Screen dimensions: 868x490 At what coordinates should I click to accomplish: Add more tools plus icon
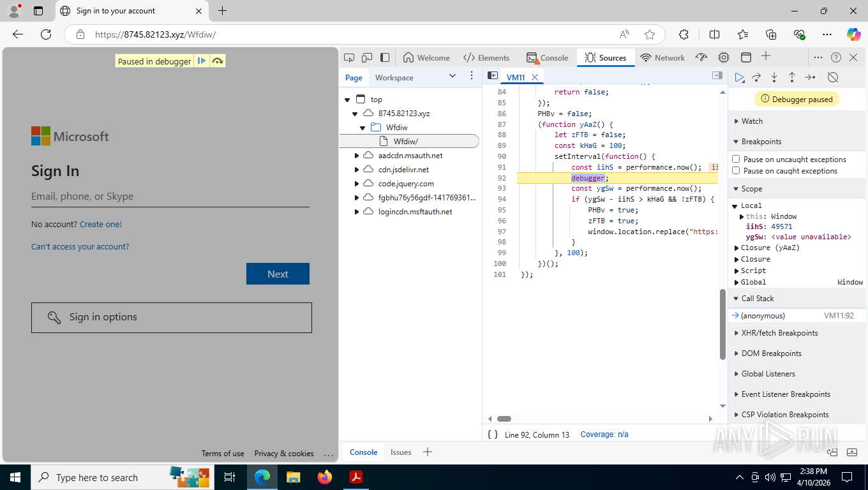(x=766, y=57)
